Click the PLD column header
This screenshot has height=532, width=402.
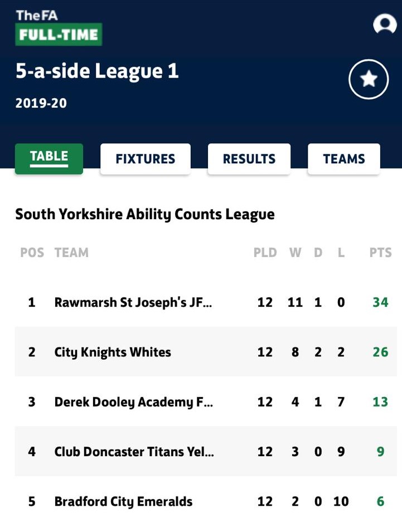click(265, 253)
